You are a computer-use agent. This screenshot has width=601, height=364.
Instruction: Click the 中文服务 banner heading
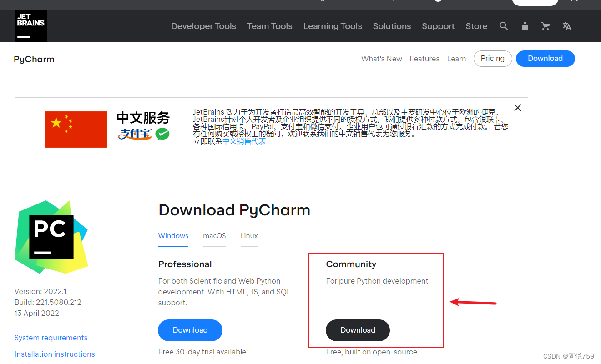[143, 118]
